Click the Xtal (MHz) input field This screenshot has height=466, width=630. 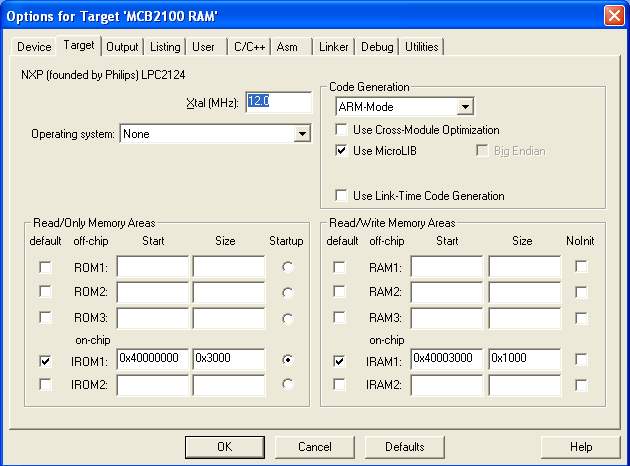(264, 102)
